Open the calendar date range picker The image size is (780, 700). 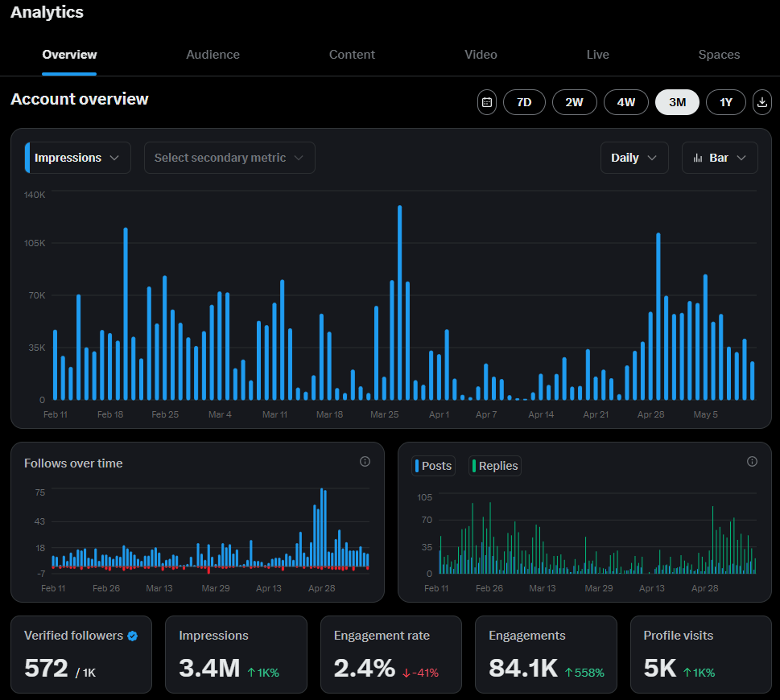coord(487,102)
